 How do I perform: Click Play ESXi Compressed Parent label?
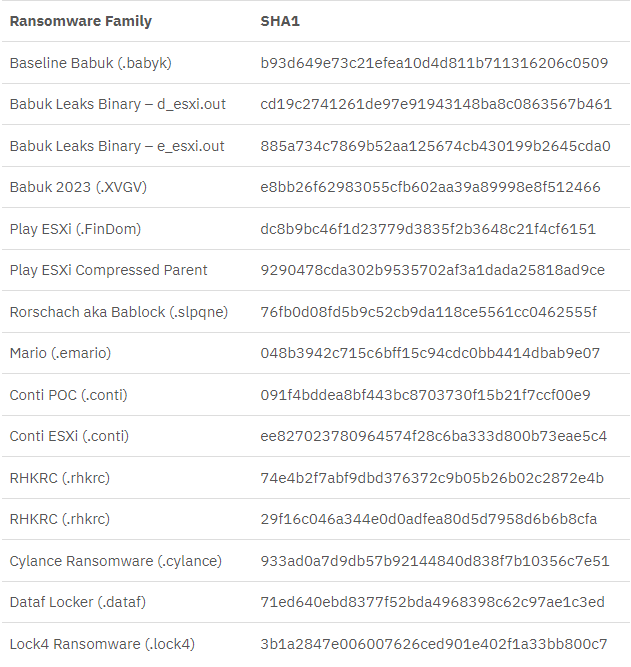point(108,270)
